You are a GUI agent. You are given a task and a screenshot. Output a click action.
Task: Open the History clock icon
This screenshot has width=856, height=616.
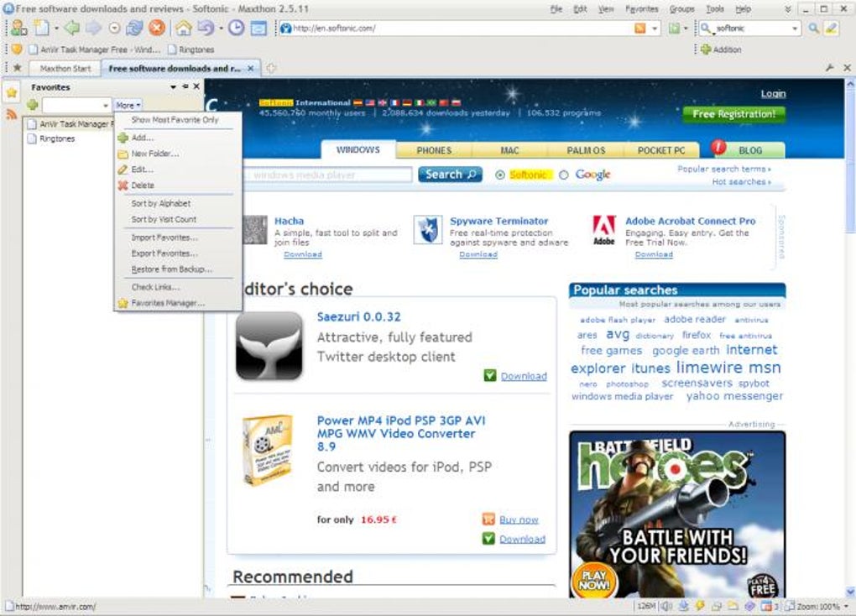tap(237, 28)
